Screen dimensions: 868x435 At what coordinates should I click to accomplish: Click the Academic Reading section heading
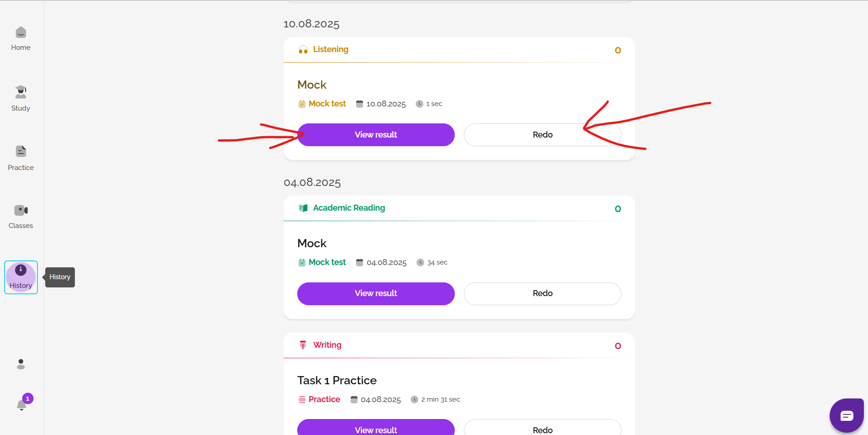click(x=349, y=208)
